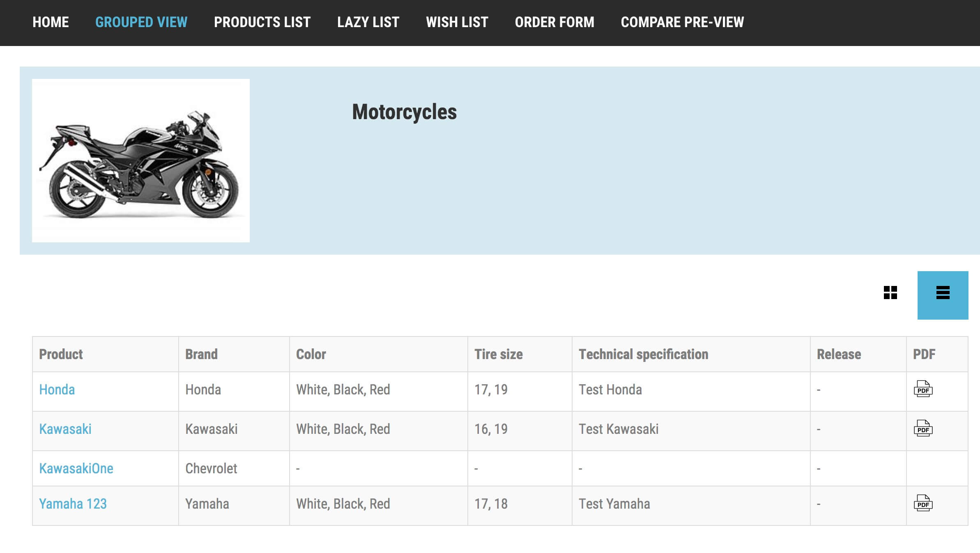
Task: Select the Yamaha brand cell
Action: [234, 506]
